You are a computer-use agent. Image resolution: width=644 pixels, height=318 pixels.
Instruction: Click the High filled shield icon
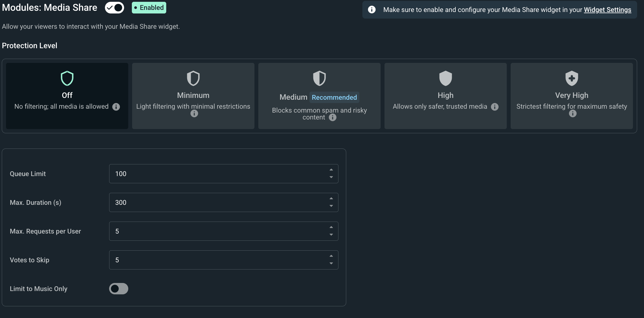tap(445, 78)
